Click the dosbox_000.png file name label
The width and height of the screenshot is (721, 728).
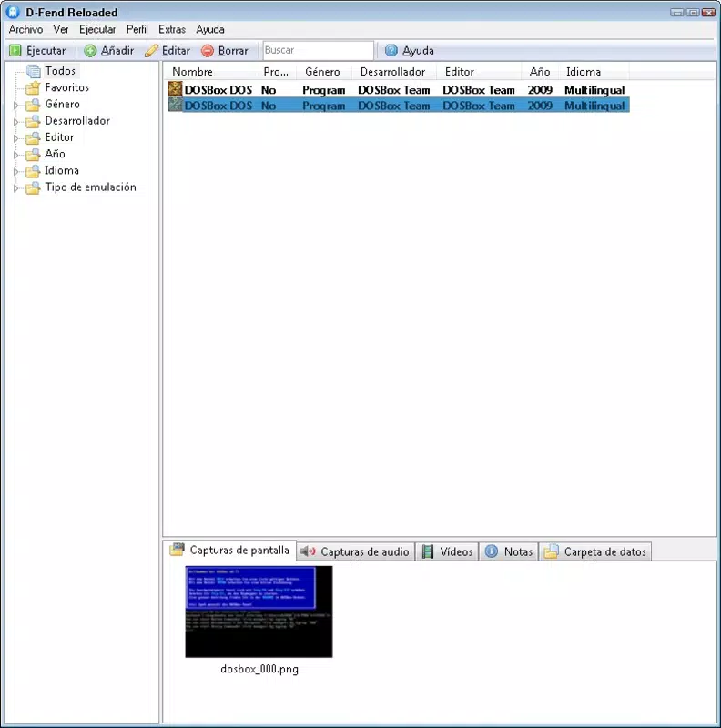pyautogui.click(x=259, y=669)
